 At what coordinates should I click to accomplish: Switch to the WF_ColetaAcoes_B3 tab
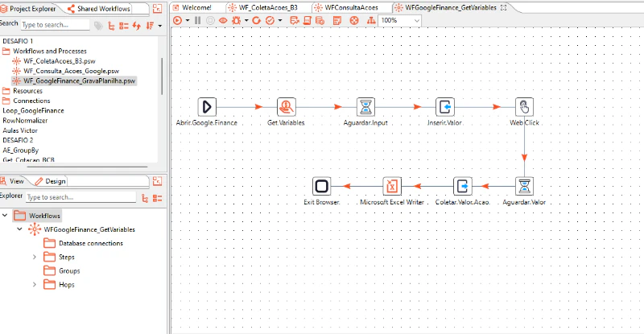point(268,7)
